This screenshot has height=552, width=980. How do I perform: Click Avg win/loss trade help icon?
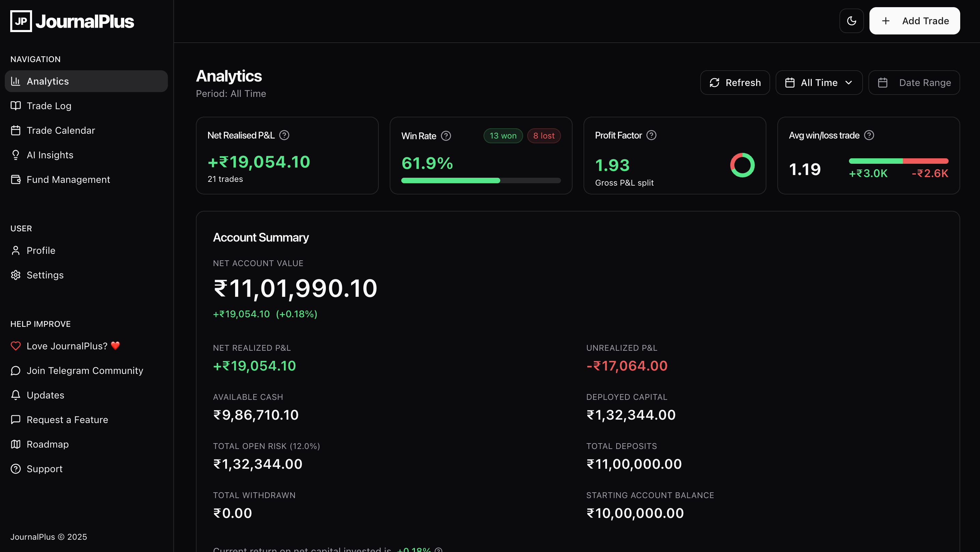pyautogui.click(x=869, y=135)
